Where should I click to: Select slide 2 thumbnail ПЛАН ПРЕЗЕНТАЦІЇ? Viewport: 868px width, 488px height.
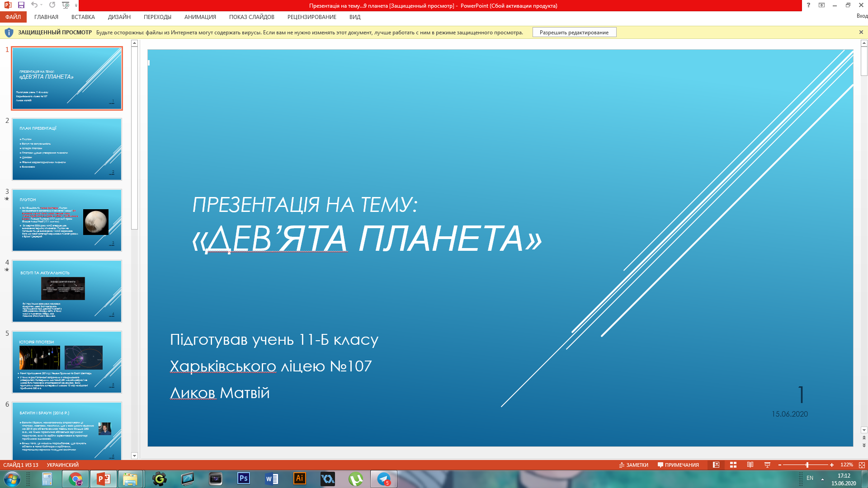pyautogui.click(x=67, y=149)
